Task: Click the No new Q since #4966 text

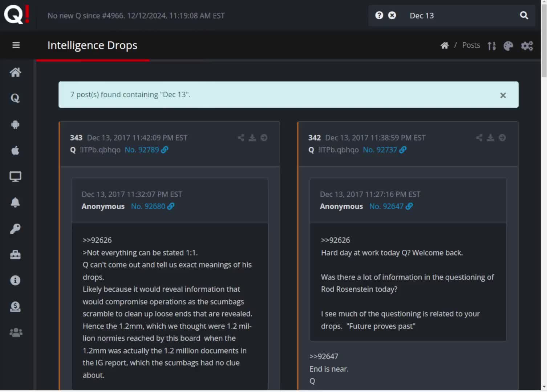Action: click(136, 16)
